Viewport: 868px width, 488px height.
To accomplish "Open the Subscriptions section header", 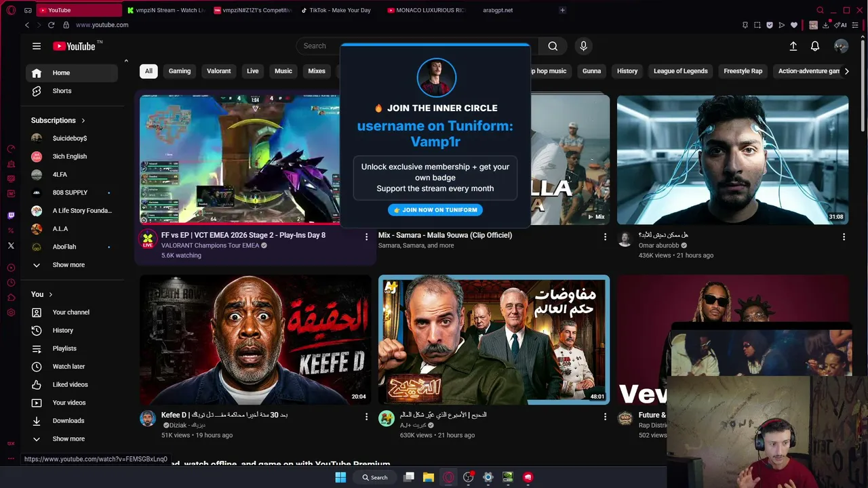I will pyautogui.click(x=58, y=121).
